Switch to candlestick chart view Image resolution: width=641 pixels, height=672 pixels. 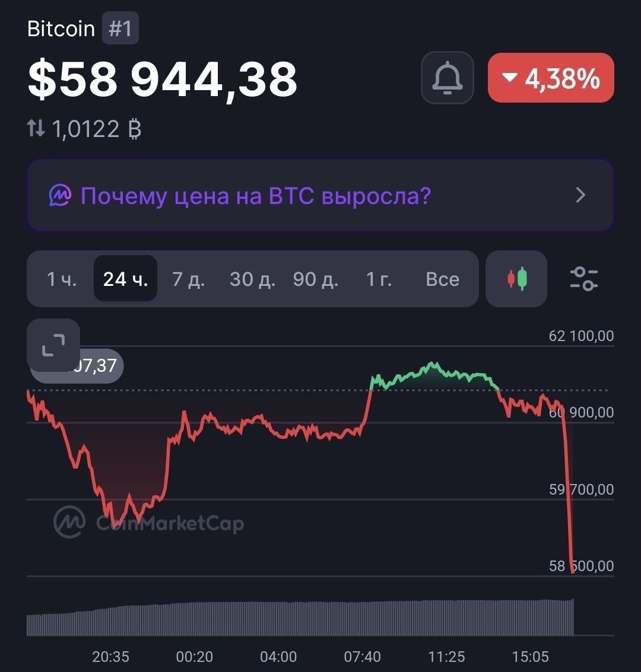pyautogui.click(x=516, y=279)
